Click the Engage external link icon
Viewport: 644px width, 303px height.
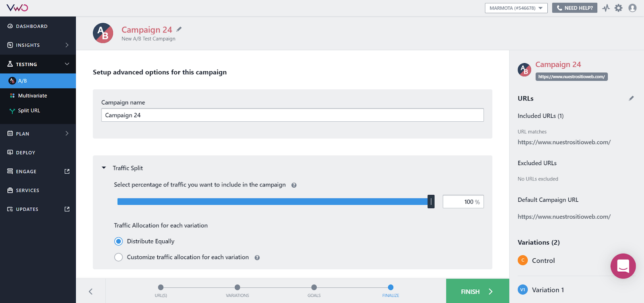coord(67,171)
